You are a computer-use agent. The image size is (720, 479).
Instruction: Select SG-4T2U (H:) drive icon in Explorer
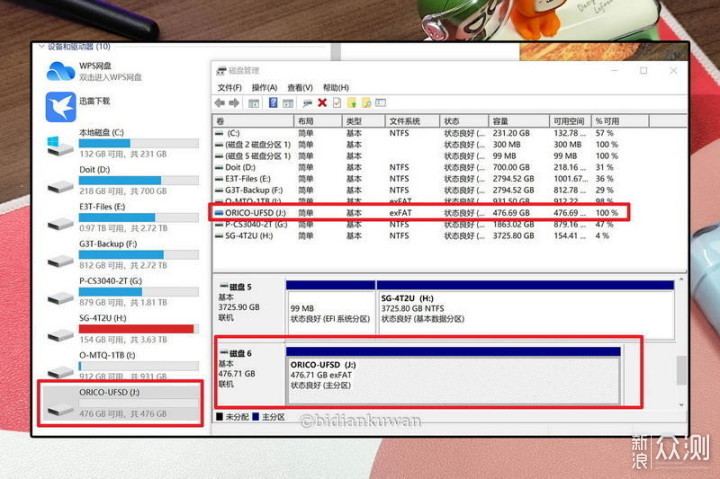60,335
